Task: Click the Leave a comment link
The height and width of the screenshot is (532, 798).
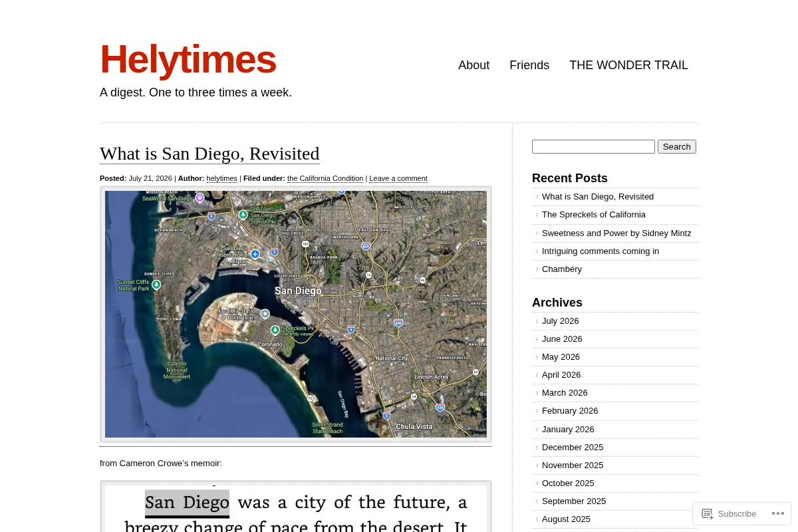Action: pyautogui.click(x=398, y=178)
